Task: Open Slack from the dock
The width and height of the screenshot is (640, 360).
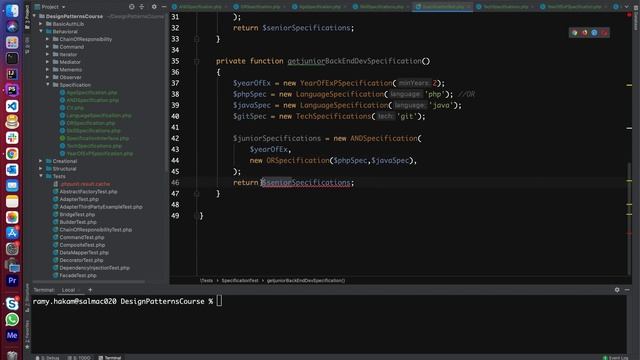Action: coord(12,138)
